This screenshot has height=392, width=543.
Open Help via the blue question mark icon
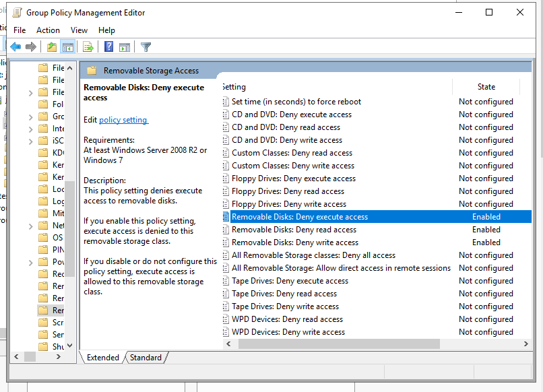pyautogui.click(x=108, y=46)
